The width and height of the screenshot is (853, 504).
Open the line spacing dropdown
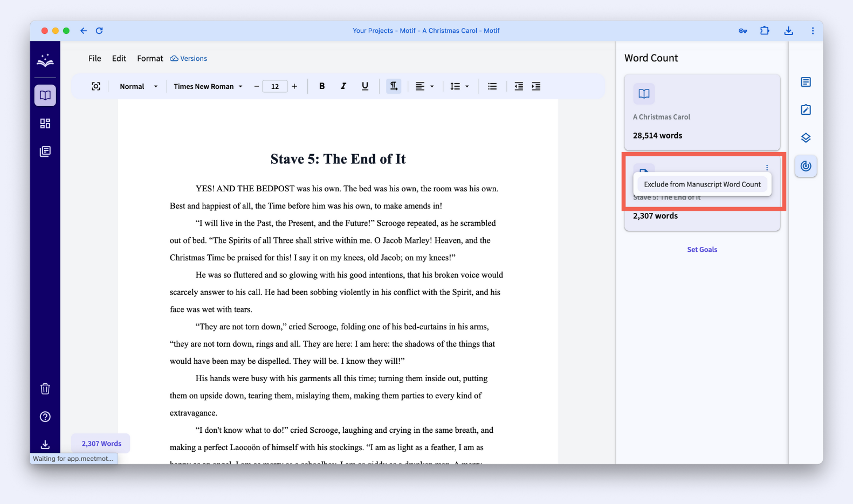(459, 86)
